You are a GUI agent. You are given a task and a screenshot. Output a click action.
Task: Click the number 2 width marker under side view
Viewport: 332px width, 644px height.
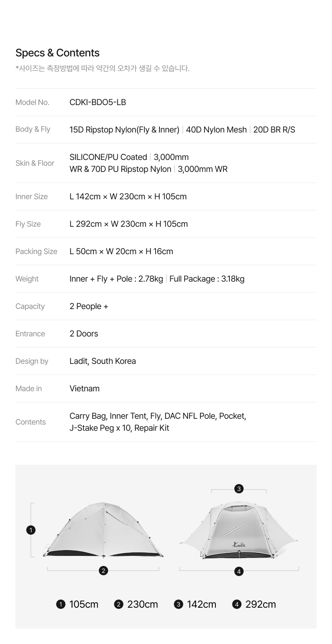[103, 571]
